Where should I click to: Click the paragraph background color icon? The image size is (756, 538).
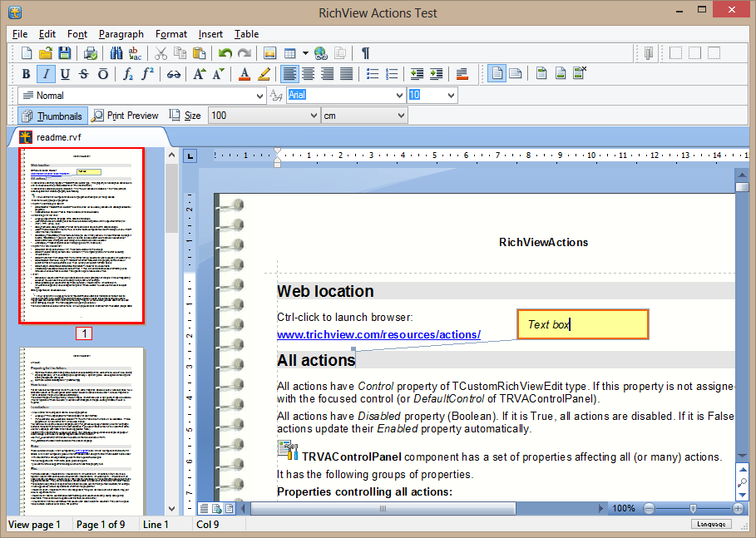pos(462,74)
